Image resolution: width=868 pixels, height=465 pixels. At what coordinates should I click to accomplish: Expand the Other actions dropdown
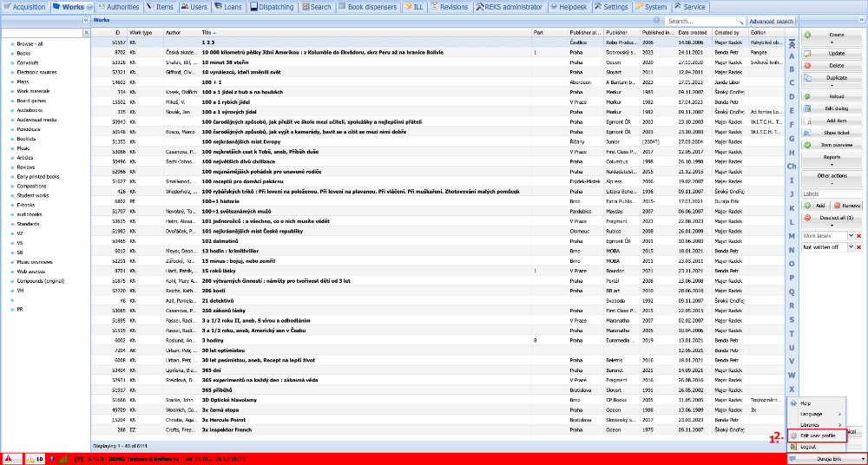[832, 183]
